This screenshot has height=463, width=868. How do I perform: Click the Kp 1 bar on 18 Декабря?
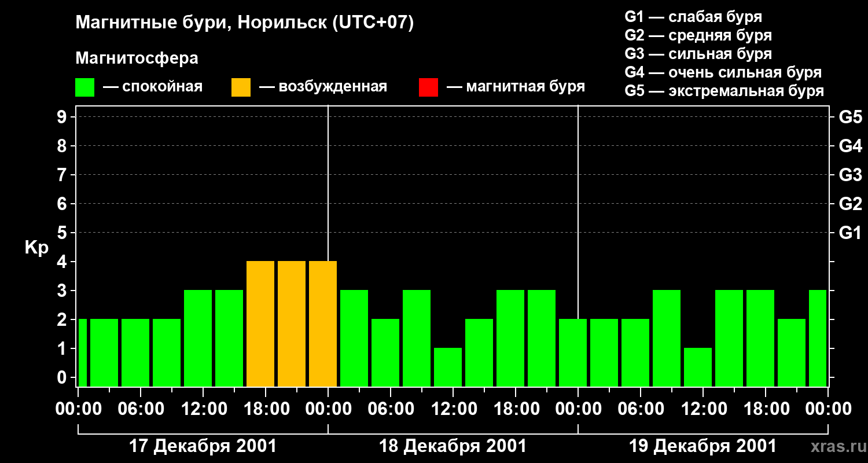coord(448,367)
